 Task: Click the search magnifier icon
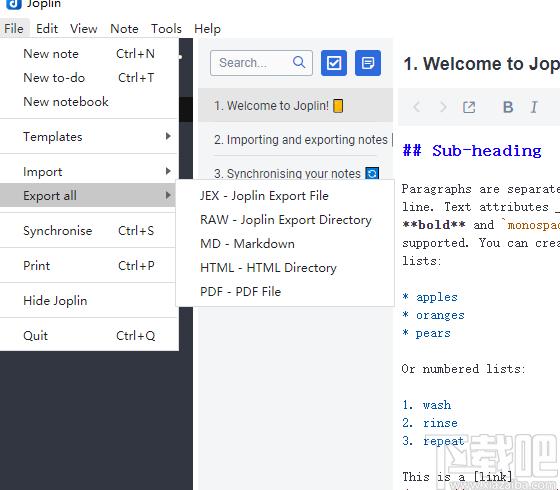click(299, 62)
